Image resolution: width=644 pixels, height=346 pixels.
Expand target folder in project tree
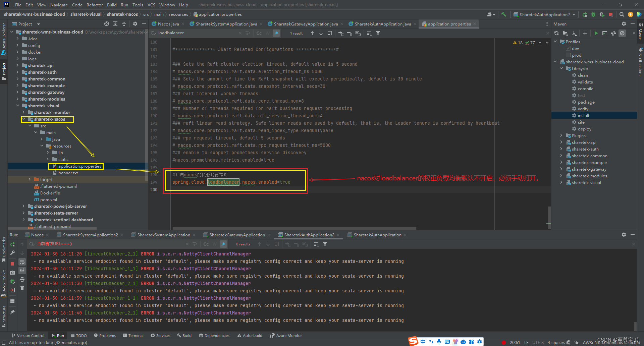point(30,179)
